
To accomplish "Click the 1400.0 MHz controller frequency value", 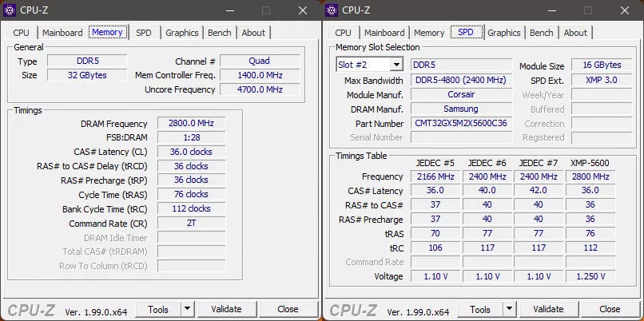I will (x=260, y=75).
